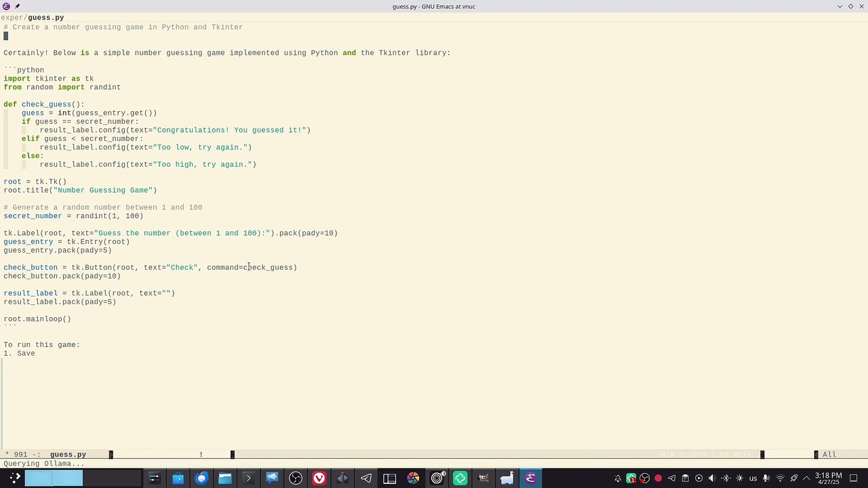
Task: Click the 'To run this game:' text
Action: tap(41, 344)
